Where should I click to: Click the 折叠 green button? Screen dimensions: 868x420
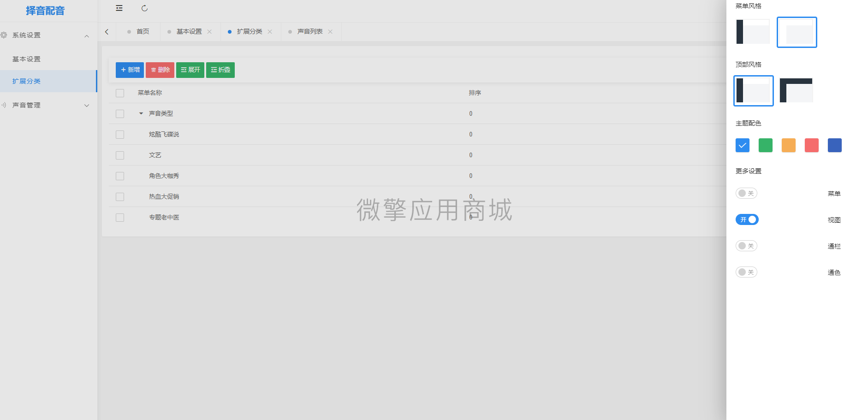coord(220,70)
